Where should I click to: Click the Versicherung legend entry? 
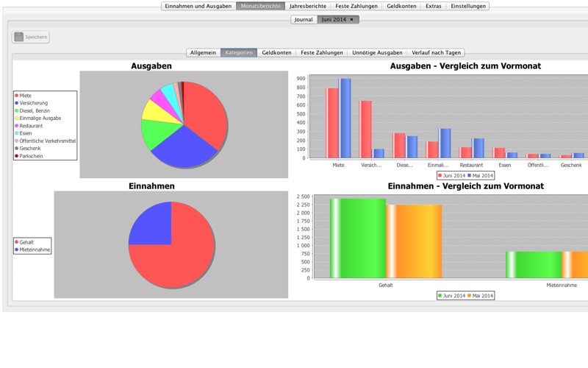point(31,103)
